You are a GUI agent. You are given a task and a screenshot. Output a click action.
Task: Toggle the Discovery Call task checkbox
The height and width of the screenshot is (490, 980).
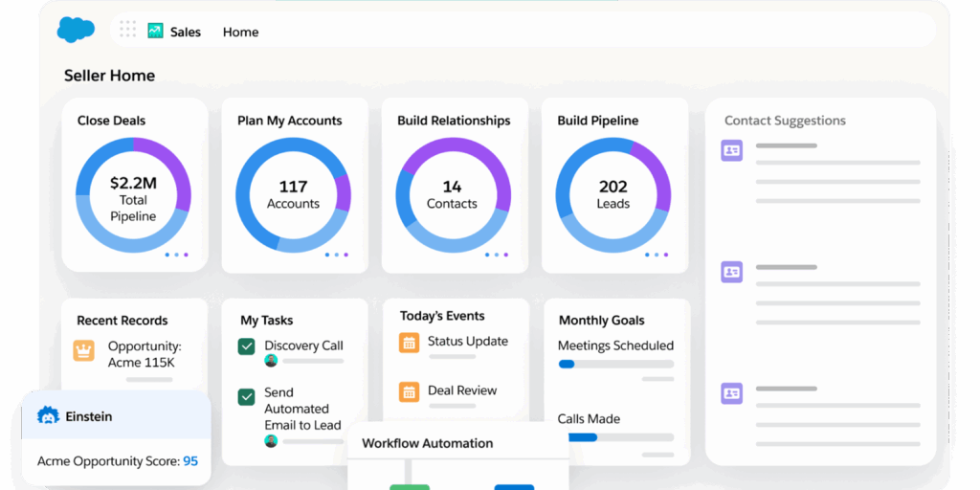click(247, 346)
